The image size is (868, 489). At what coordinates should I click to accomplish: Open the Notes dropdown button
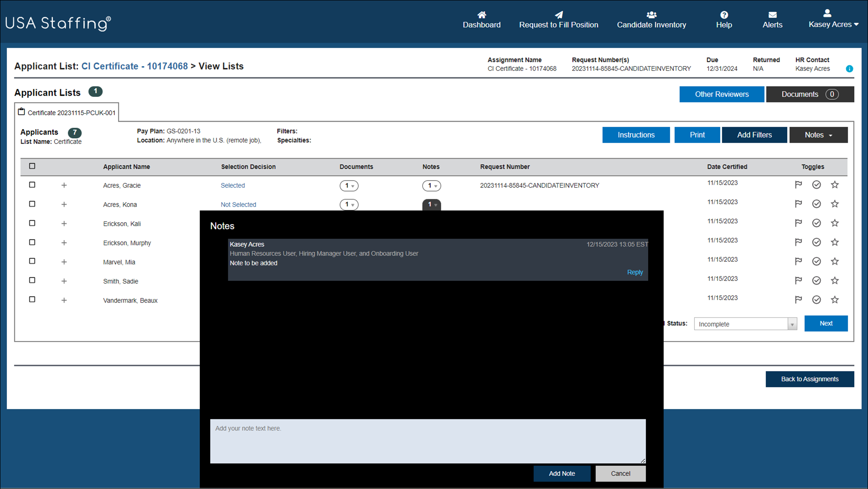pos(818,135)
